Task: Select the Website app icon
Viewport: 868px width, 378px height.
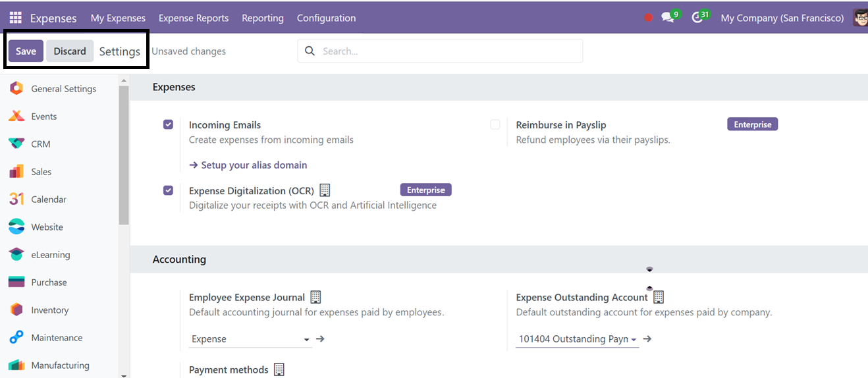Action: 16,227
